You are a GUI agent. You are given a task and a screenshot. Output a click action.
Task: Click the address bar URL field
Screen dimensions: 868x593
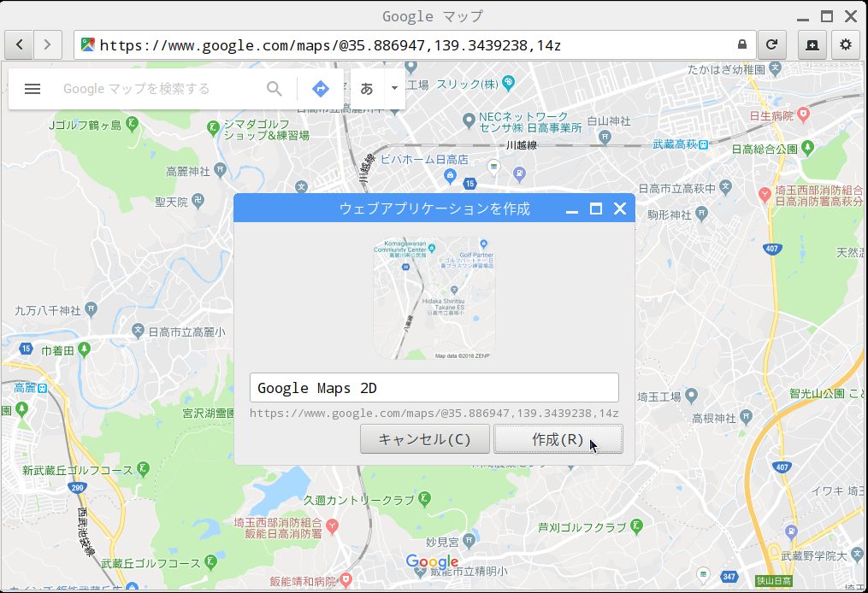[x=415, y=44]
